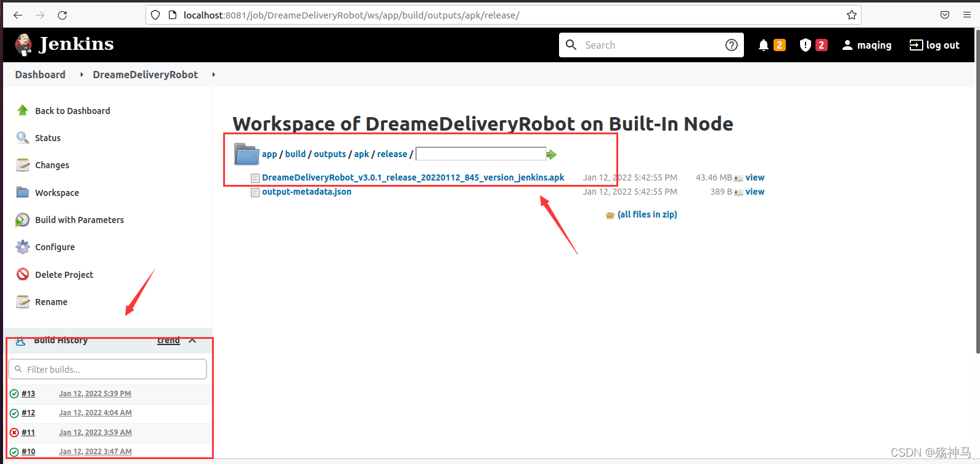Open Status page from sidebar
The image size is (980, 464).
[48, 138]
